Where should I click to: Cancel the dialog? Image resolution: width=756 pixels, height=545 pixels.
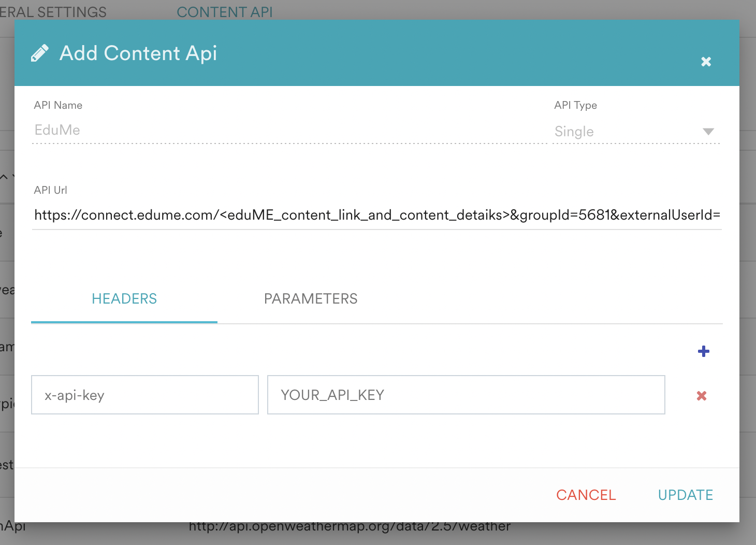pos(586,495)
